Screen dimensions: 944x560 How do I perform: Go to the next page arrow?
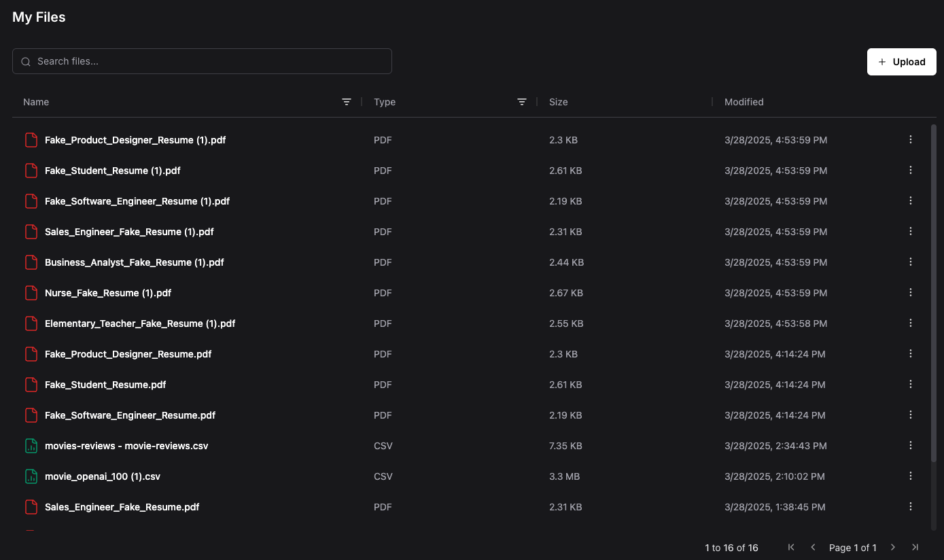pos(893,547)
